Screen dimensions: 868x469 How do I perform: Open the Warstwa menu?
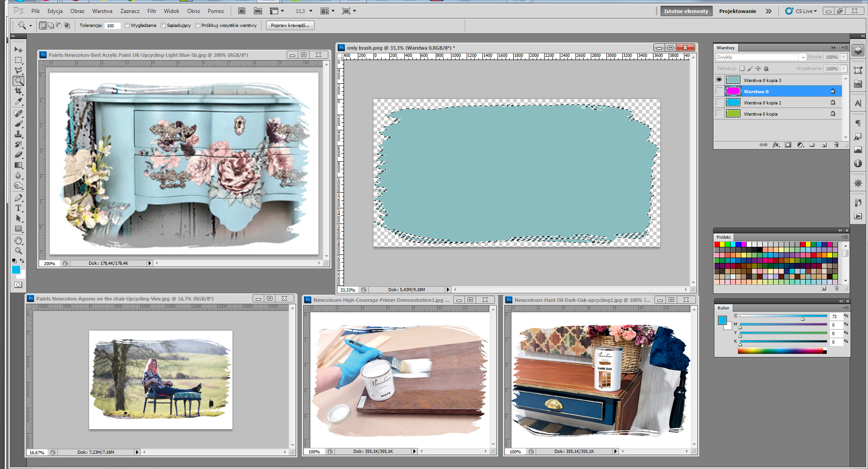tap(102, 11)
